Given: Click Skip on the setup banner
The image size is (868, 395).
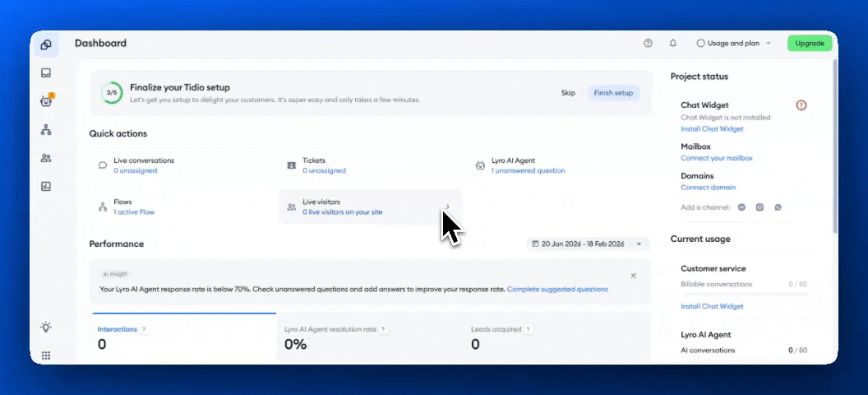Looking at the screenshot, I should coord(568,92).
